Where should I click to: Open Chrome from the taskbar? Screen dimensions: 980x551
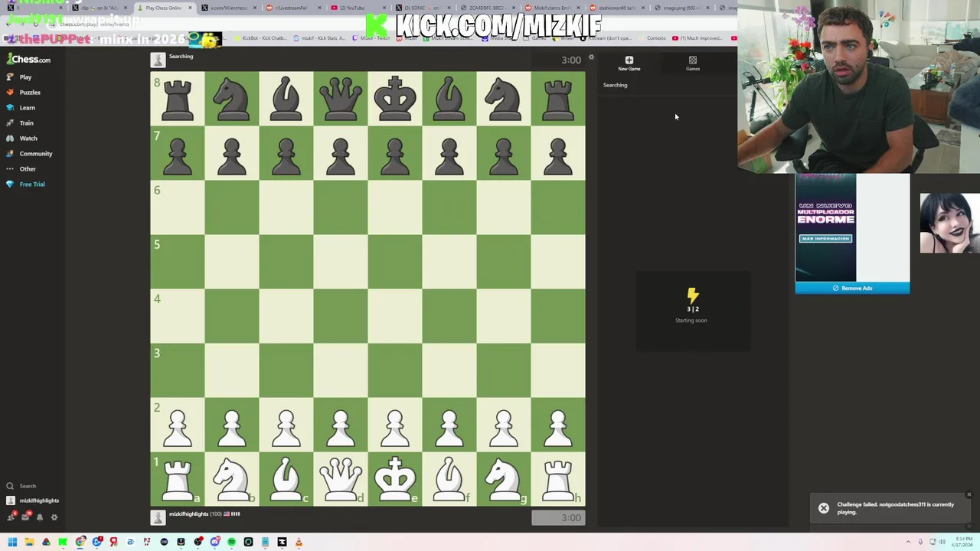click(80, 542)
